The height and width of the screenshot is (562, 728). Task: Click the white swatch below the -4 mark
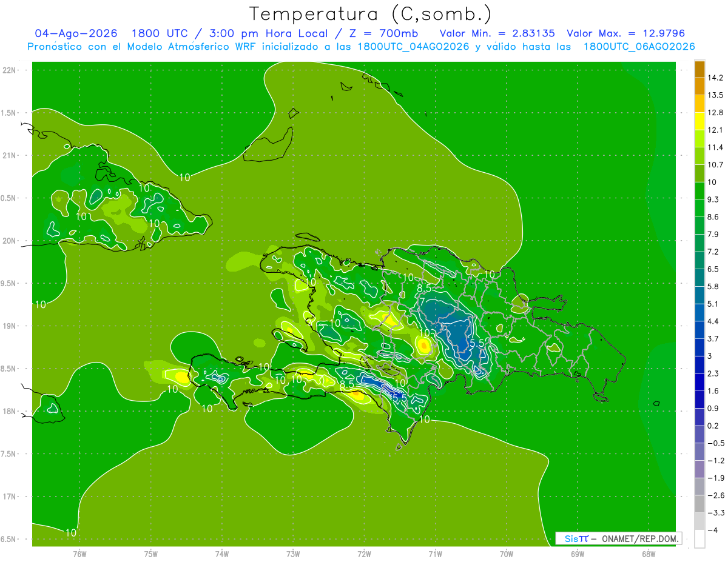699,539
